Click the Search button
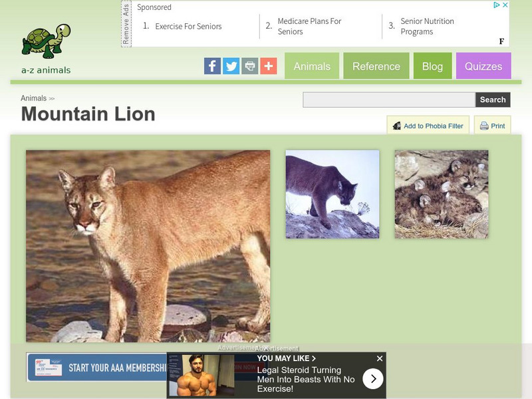532x399 pixels. [x=493, y=100]
